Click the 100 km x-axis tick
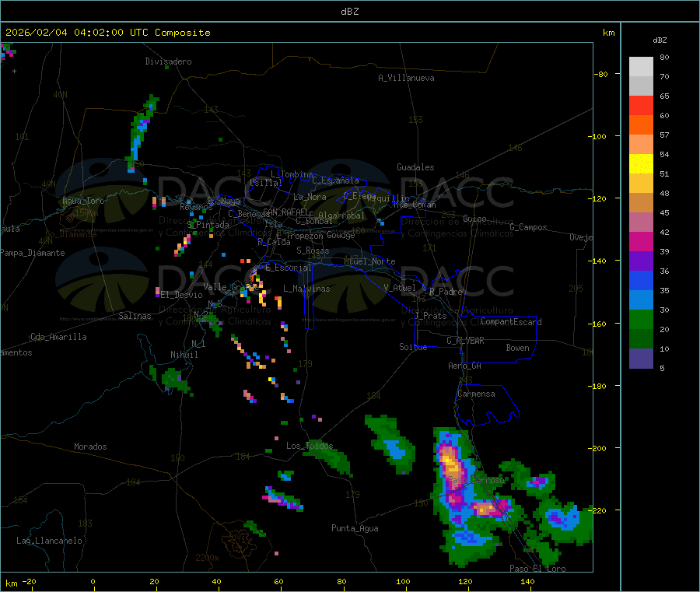Screen dimensions: 700x592 point(403,581)
